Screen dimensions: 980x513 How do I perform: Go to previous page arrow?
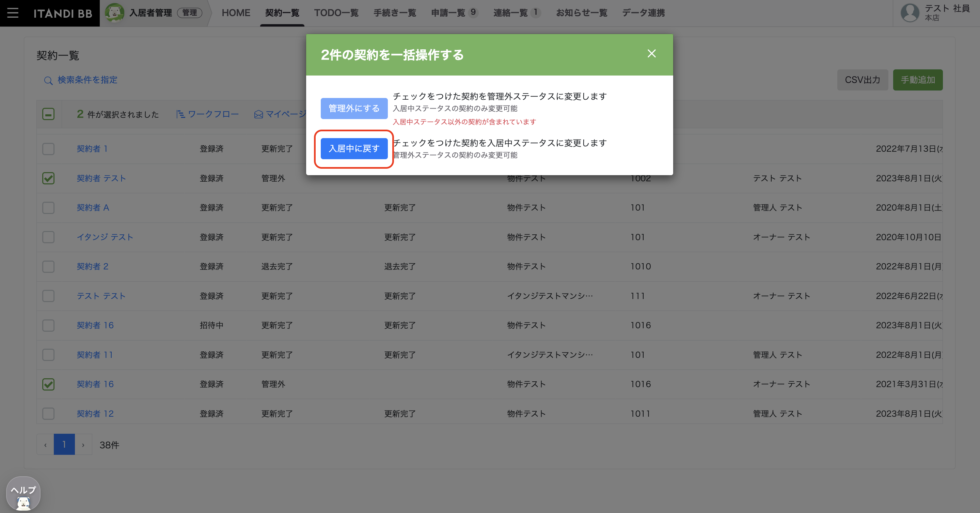pyautogui.click(x=45, y=444)
